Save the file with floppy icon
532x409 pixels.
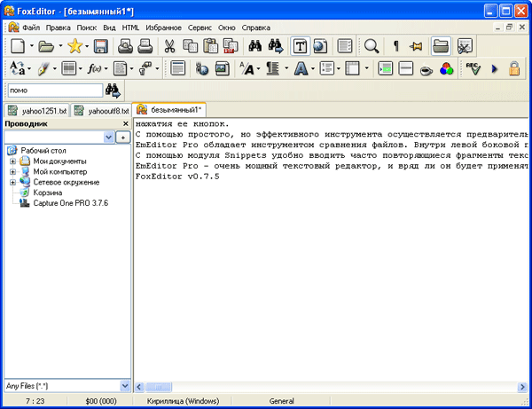(x=101, y=46)
